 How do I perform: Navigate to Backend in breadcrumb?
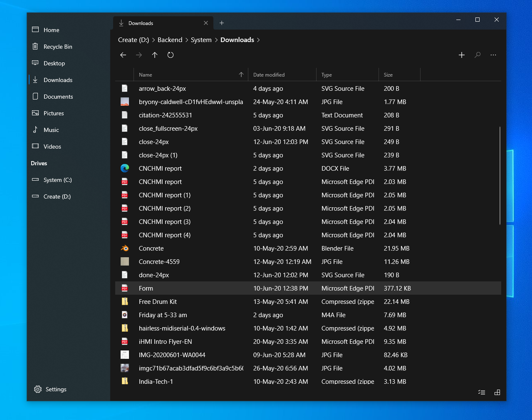[170, 40]
